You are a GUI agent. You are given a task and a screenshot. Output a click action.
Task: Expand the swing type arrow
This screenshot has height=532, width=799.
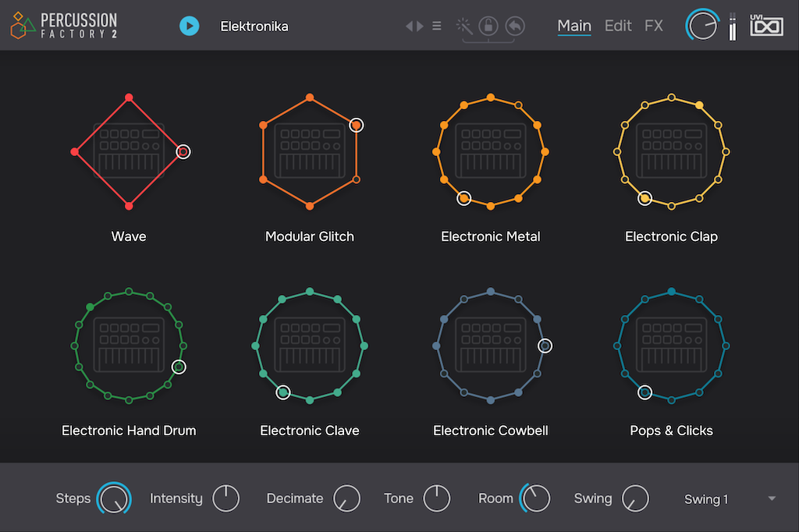point(772,499)
